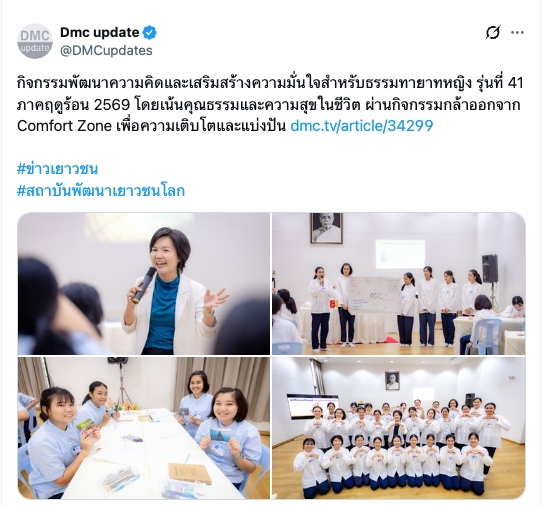The width and height of the screenshot is (542, 506).
Task: Open group photo with heart hand signs
Action: pos(399,428)
